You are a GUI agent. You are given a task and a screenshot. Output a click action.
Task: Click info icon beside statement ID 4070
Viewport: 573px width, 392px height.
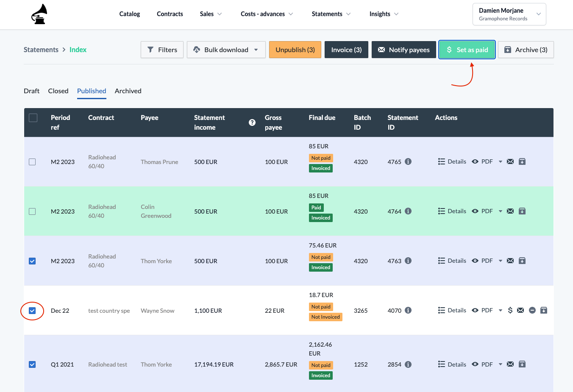pyautogui.click(x=408, y=310)
